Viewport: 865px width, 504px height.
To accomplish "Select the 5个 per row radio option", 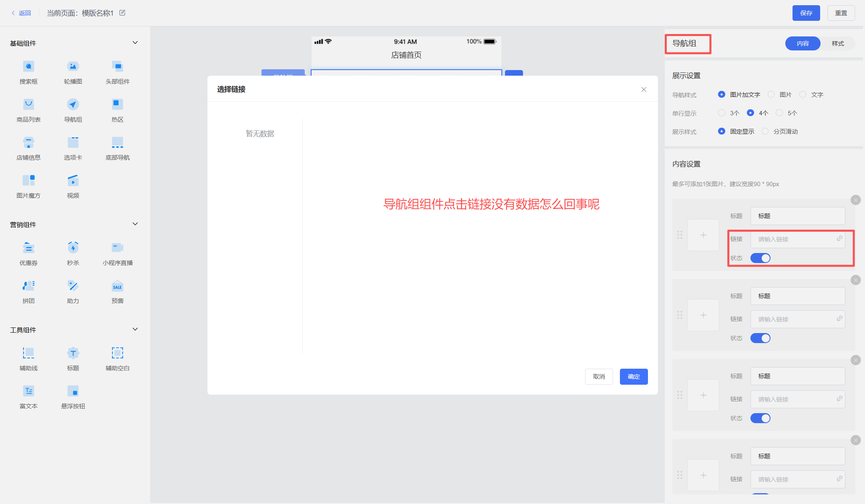I will 779,113.
